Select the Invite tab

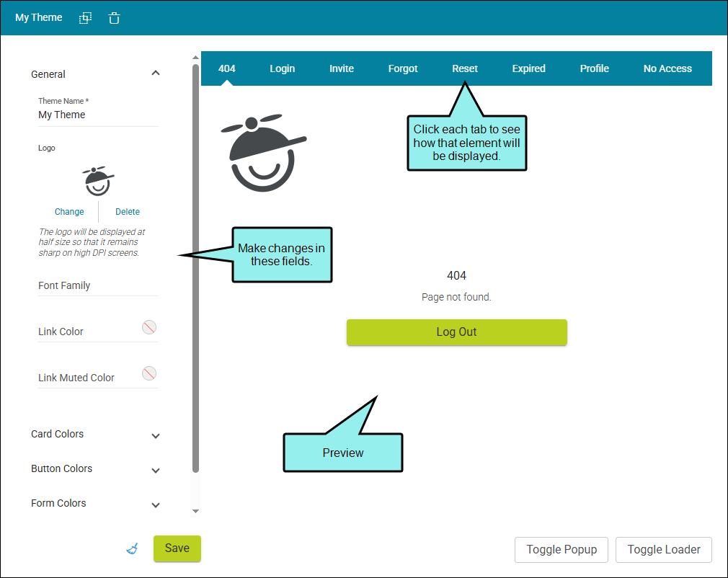tap(342, 68)
